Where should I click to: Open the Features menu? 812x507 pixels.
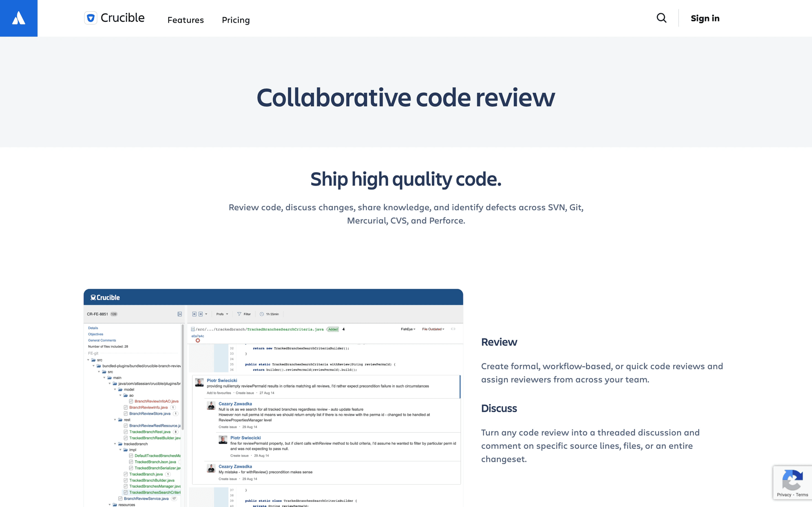(185, 20)
